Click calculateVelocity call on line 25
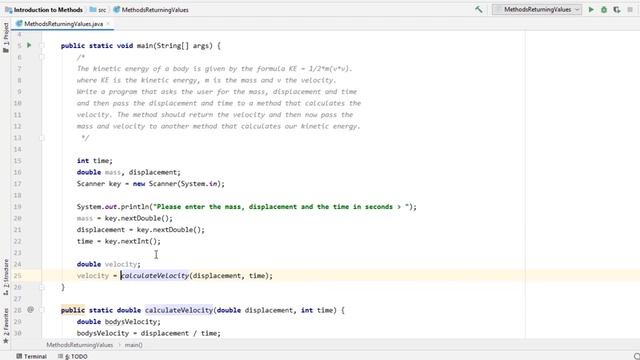Screen dimensions: 640x360 [x=155, y=276]
